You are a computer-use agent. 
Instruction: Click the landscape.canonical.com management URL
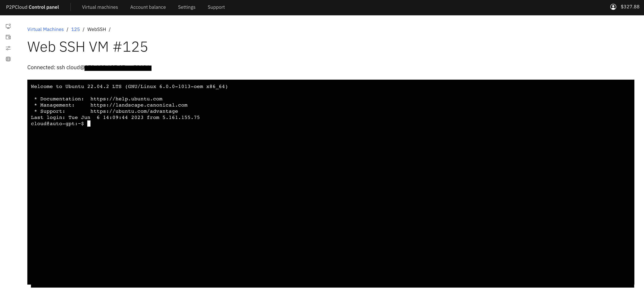tap(139, 105)
